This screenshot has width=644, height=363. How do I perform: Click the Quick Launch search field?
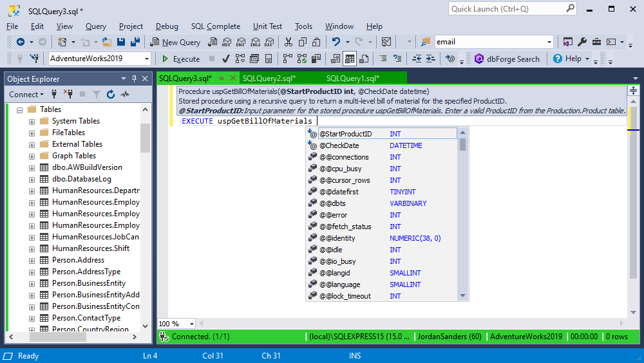[512, 8]
